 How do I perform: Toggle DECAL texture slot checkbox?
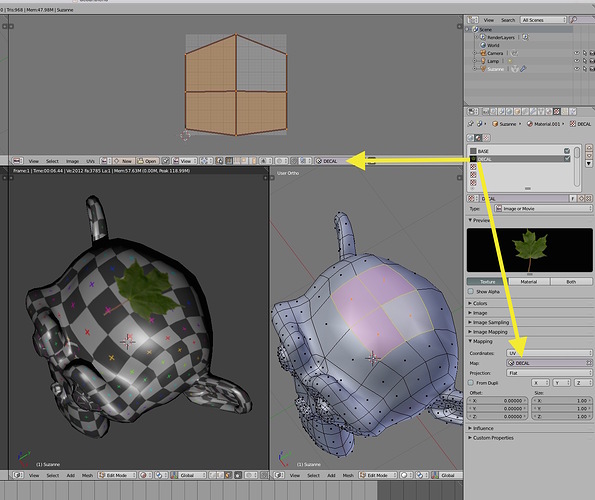pyautogui.click(x=567, y=159)
